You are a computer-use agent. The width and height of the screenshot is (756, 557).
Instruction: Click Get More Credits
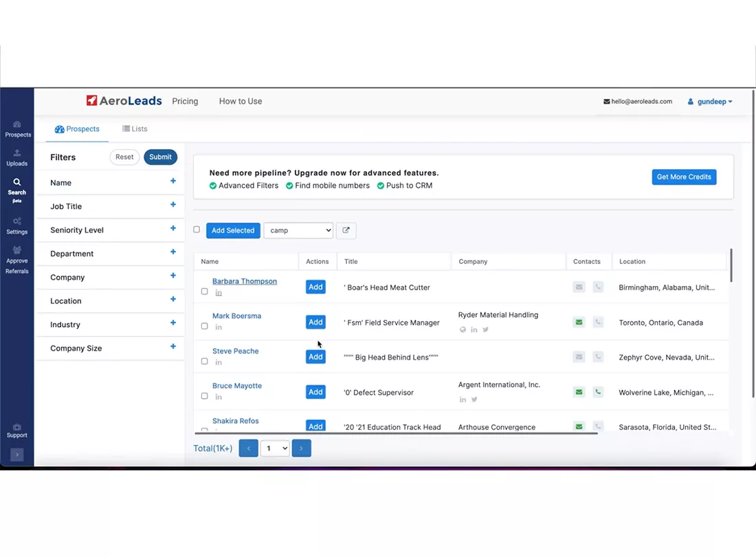pyautogui.click(x=684, y=177)
